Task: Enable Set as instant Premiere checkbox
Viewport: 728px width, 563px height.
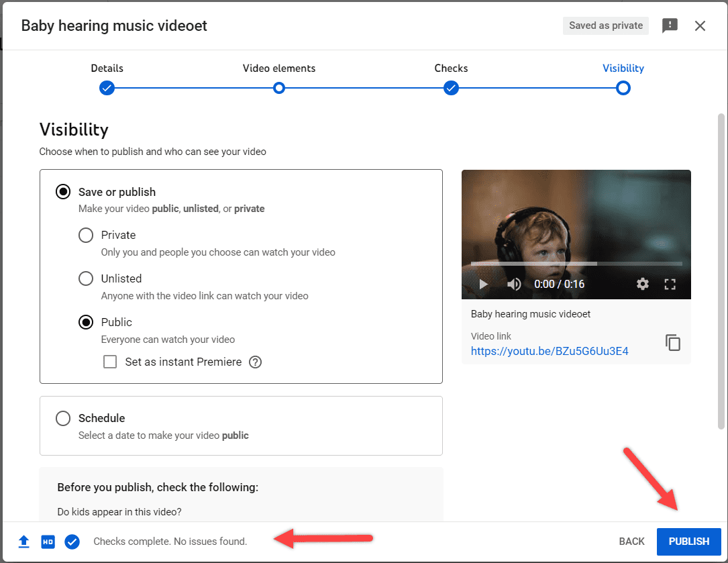Action: (110, 362)
